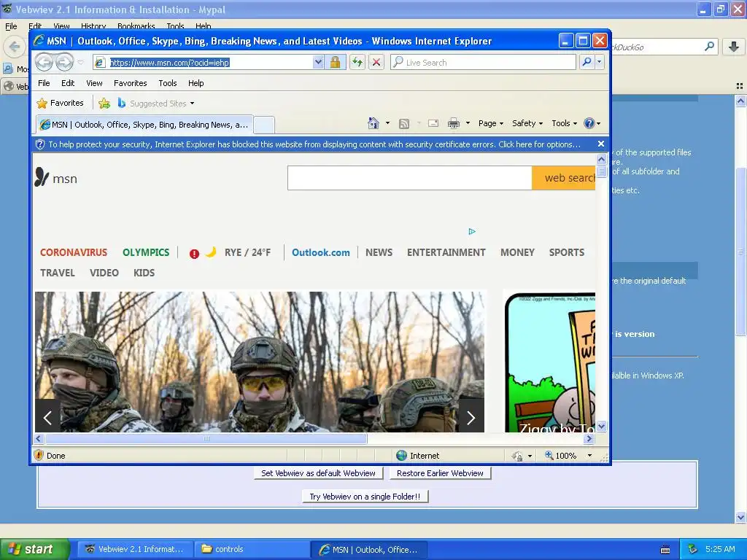Open the IE Favorites menu
747x560 pixels.
tap(130, 83)
